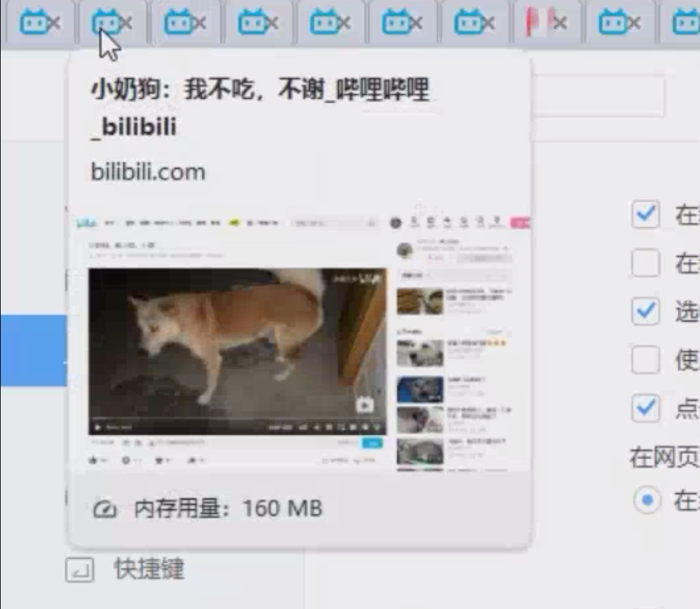Click the highlighted blue sidebar item
Image resolution: width=700 pixels, height=609 pixels.
tap(34, 350)
